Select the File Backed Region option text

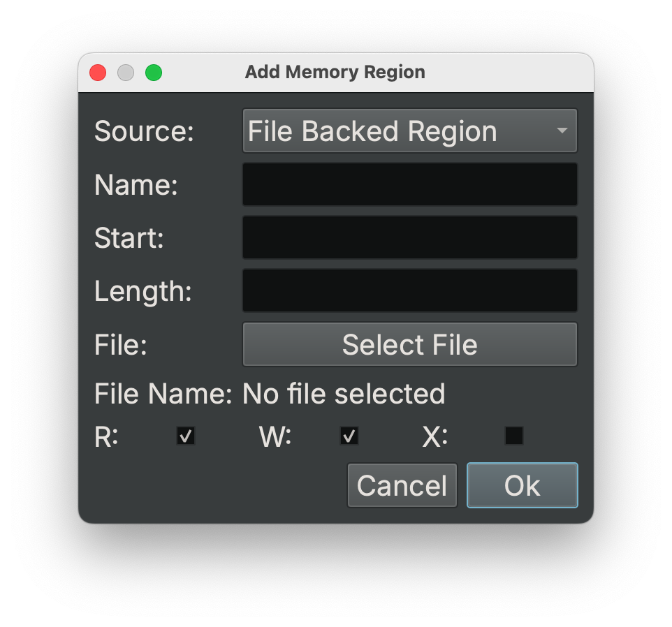pyautogui.click(x=370, y=131)
